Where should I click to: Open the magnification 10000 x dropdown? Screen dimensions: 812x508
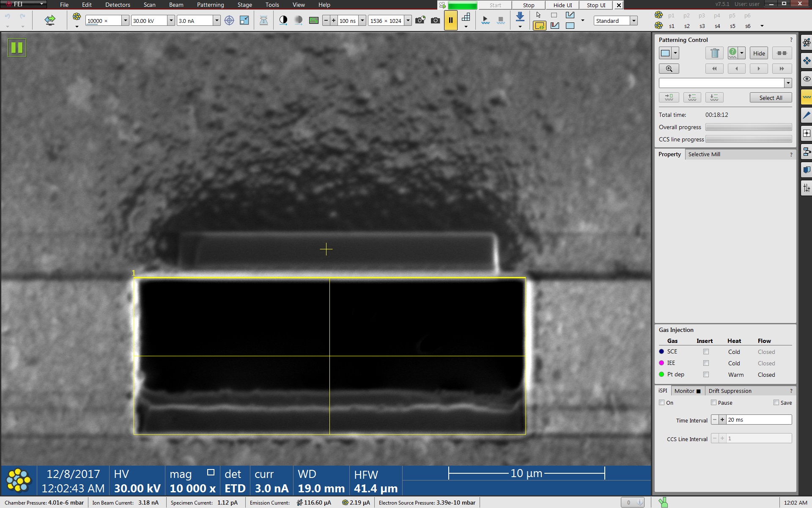[125, 20]
